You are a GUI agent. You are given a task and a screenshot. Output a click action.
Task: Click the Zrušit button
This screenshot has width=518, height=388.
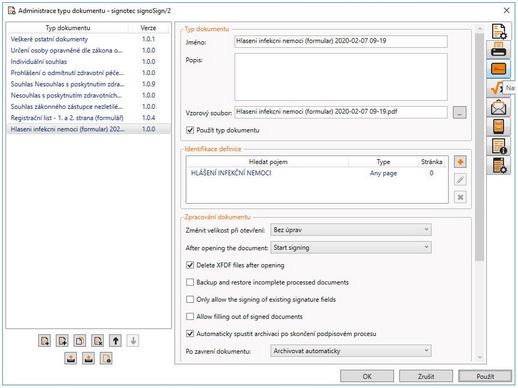(x=426, y=376)
